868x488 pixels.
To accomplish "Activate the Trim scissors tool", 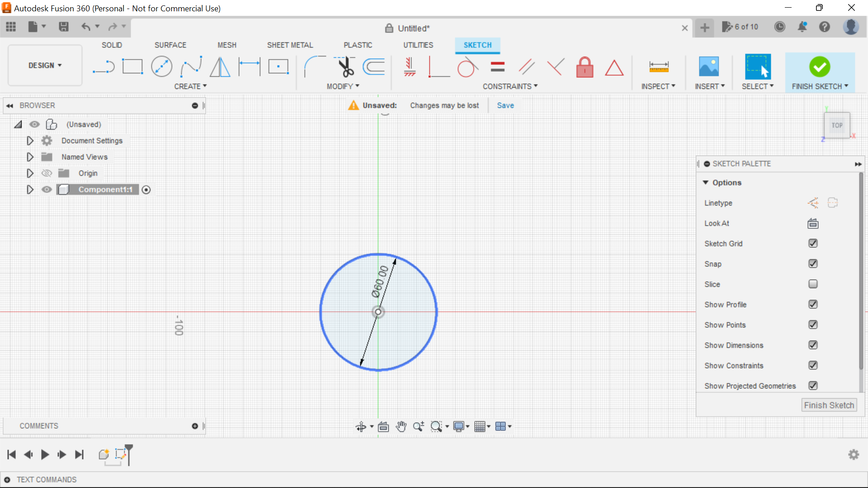I will 344,66.
